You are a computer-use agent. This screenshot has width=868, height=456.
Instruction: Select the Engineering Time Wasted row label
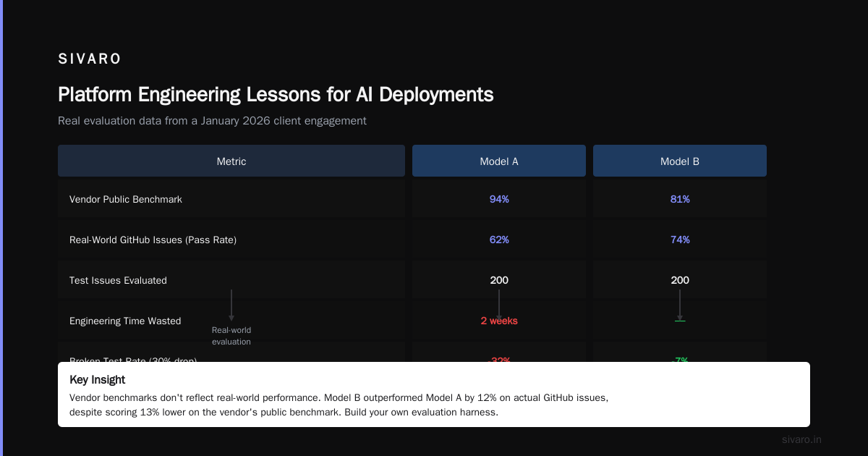point(125,321)
